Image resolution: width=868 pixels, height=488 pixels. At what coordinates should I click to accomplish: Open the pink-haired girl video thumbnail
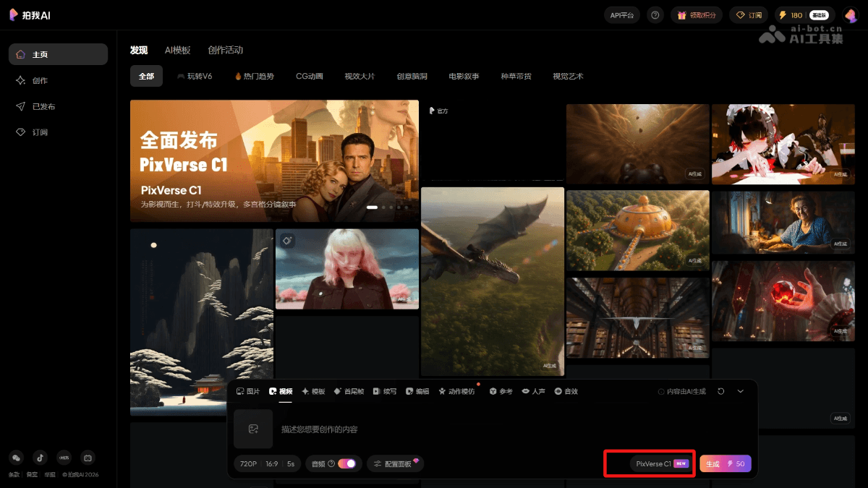(x=347, y=269)
